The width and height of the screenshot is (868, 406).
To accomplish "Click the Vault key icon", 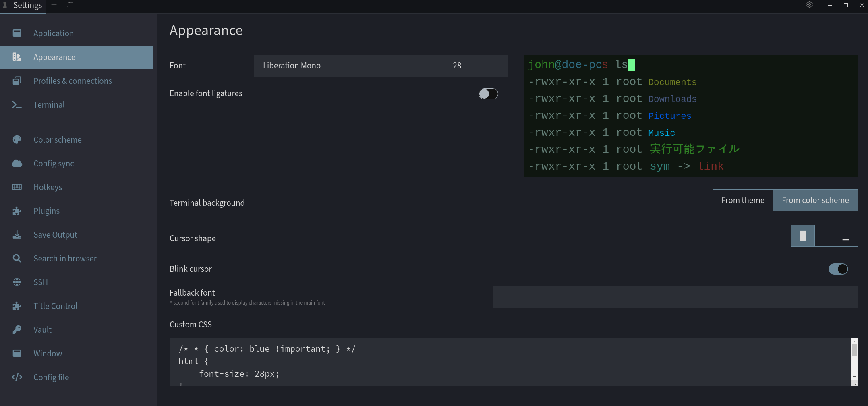I will (17, 329).
